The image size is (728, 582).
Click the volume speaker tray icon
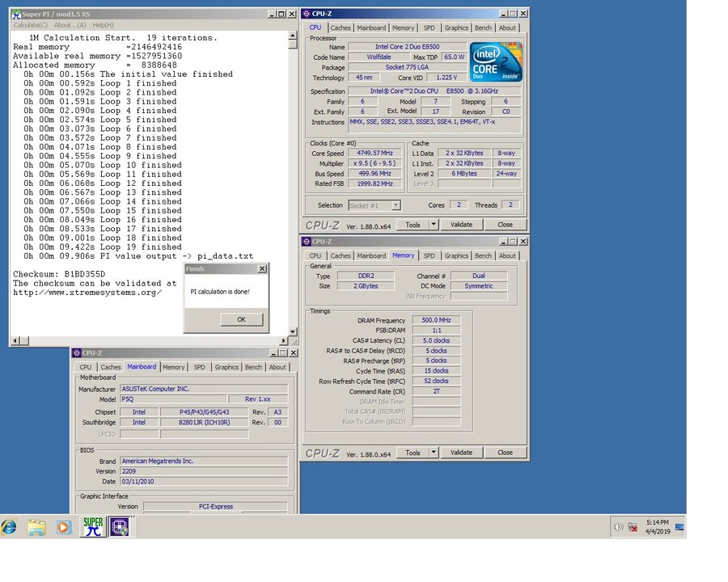618,527
